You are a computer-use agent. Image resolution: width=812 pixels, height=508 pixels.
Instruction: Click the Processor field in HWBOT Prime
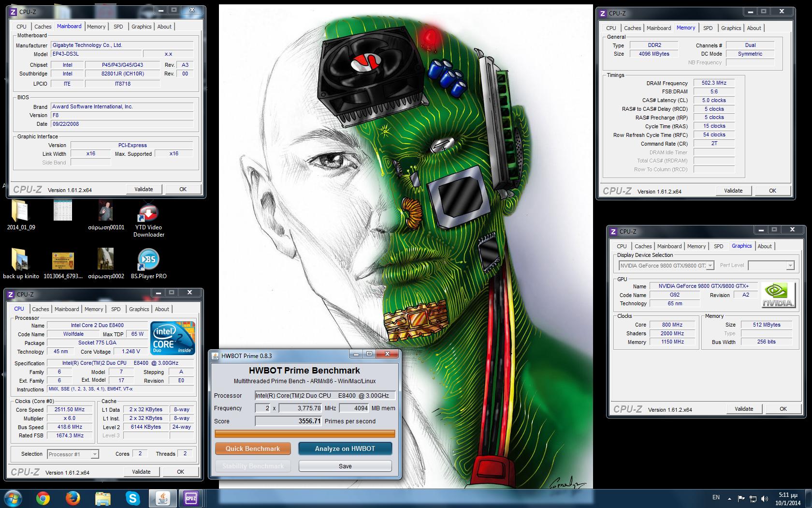coord(325,395)
